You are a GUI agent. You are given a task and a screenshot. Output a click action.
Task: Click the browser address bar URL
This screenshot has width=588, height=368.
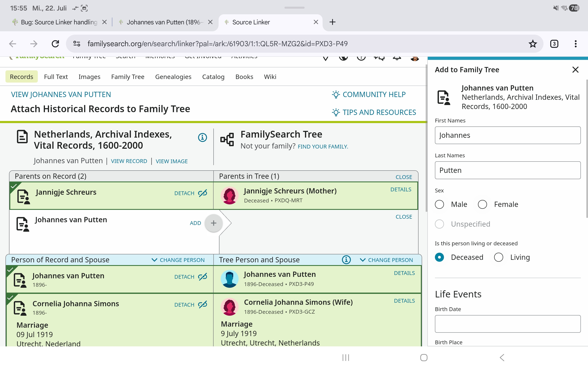coord(218,44)
